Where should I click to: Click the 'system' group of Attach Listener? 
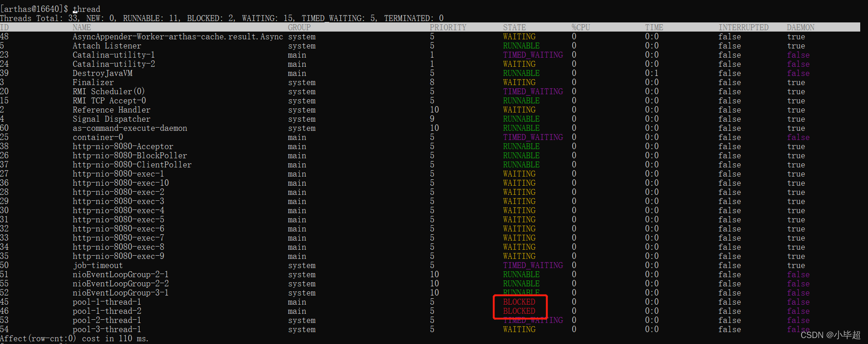pyautogui.click(x=302, y=46)
